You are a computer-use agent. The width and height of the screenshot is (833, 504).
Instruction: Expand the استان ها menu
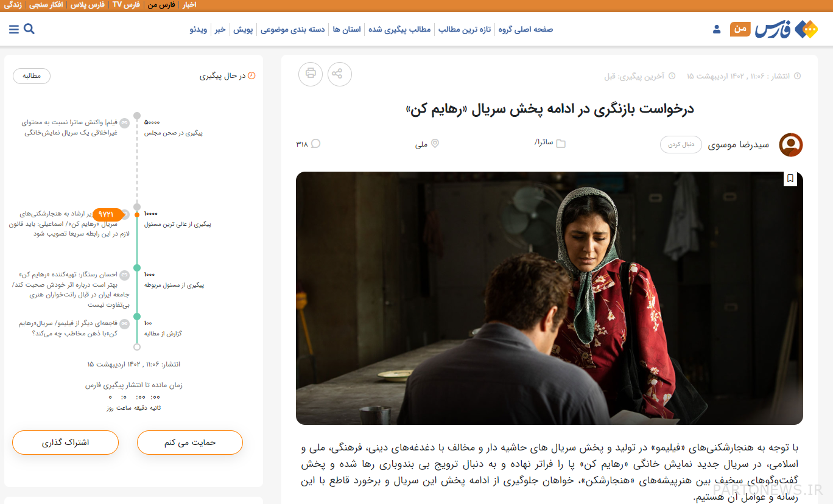tap(346, 29)
